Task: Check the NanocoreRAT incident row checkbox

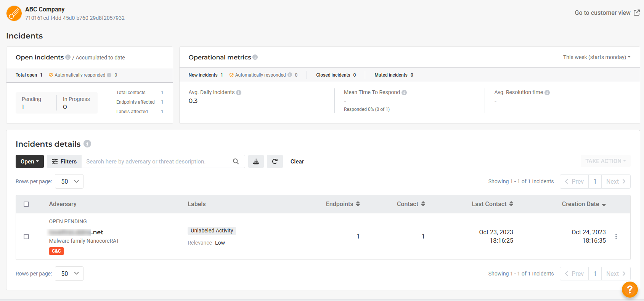Action: (x=26, y=237)
